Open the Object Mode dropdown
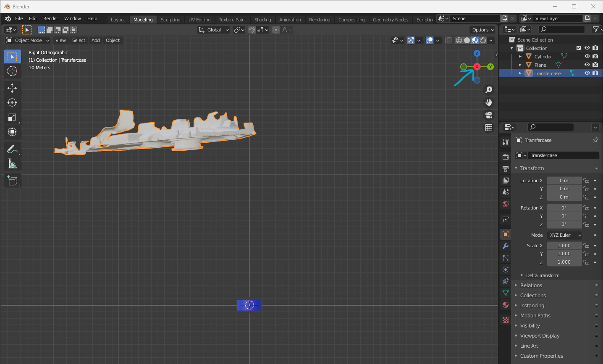Viewport: 603px width, 364px height. pos(28,40)
